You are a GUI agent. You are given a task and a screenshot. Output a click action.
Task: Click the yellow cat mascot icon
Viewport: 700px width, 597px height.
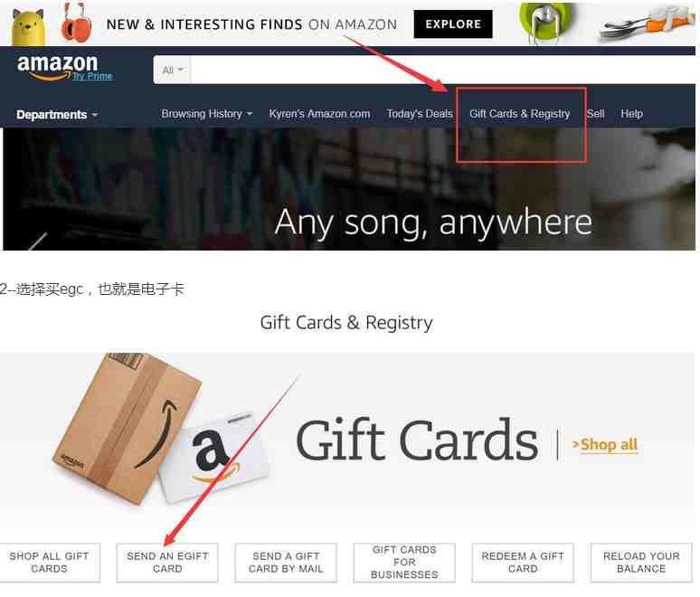pyautogui.click(x=28, y=27)
